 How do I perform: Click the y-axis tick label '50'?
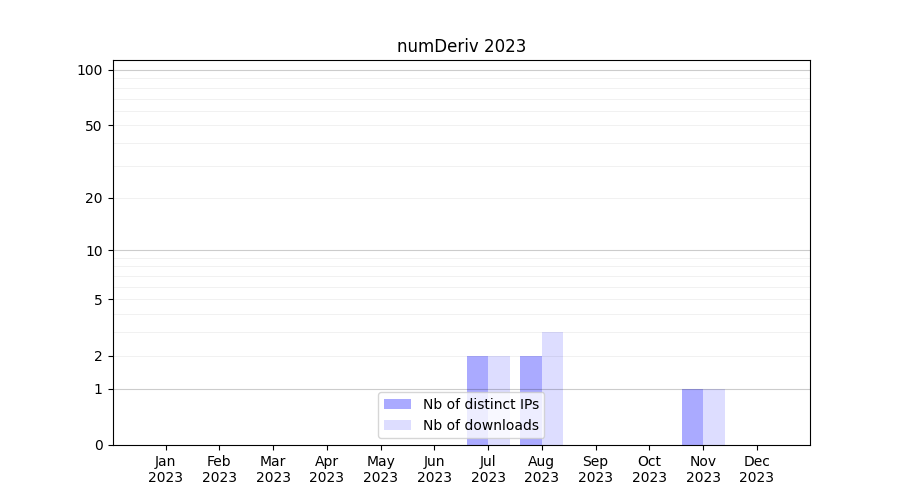(94, 126)
